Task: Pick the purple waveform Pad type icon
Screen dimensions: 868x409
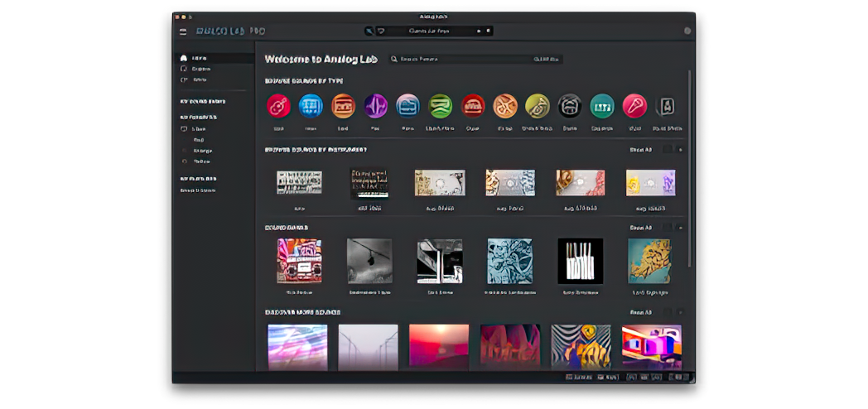Action: 375,106
